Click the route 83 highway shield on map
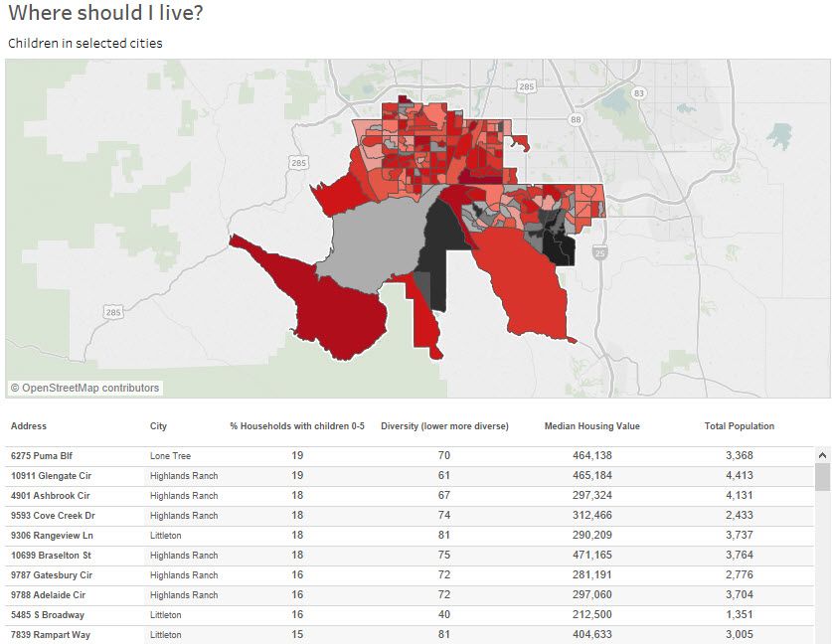This screenshot has height=644, width=832. (x=638, y=93)
